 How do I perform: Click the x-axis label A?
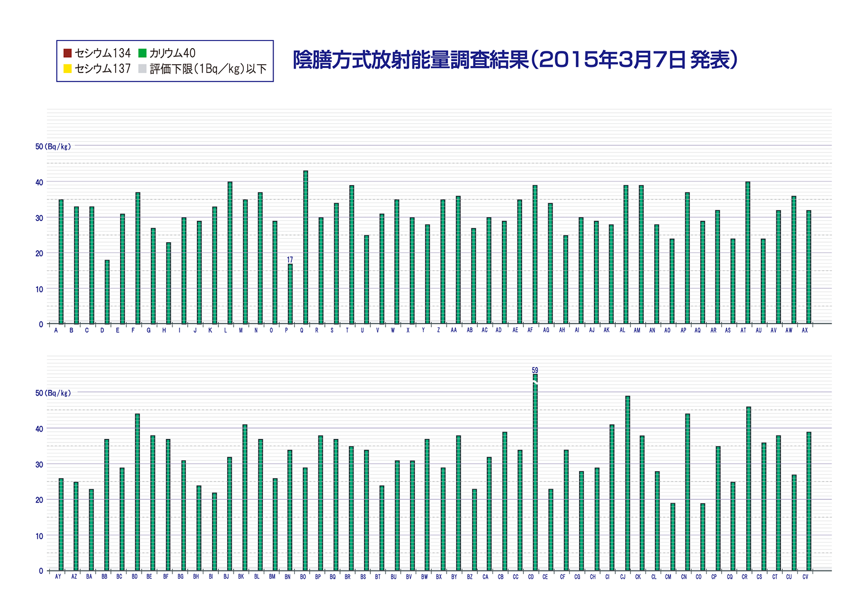point(56,330)
